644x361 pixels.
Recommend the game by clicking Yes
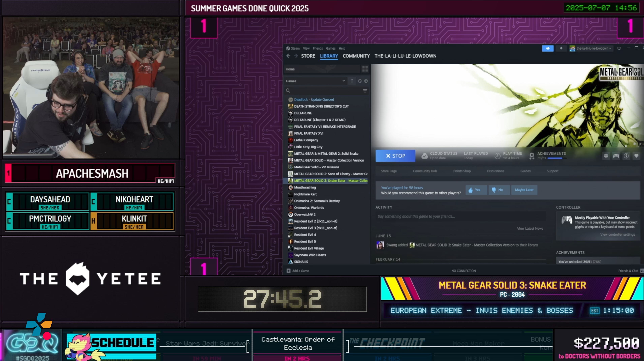[x=476, y=190]
